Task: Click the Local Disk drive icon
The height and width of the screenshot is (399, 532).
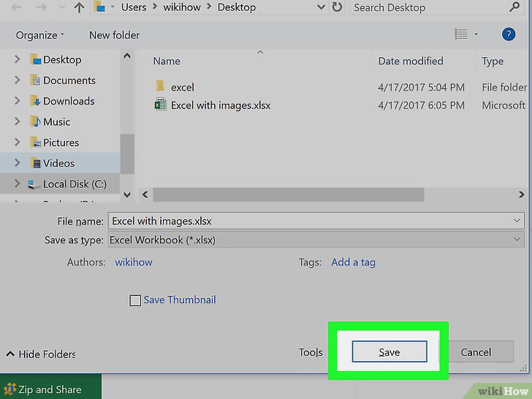Action: 34,184
